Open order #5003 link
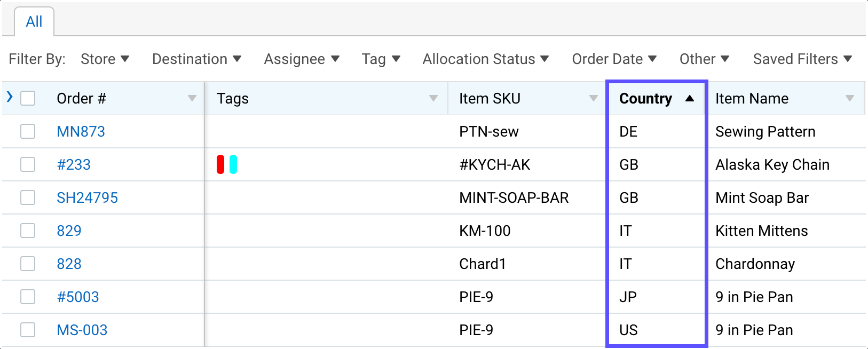This screenshot has width=868, height=349. (78, 297)
